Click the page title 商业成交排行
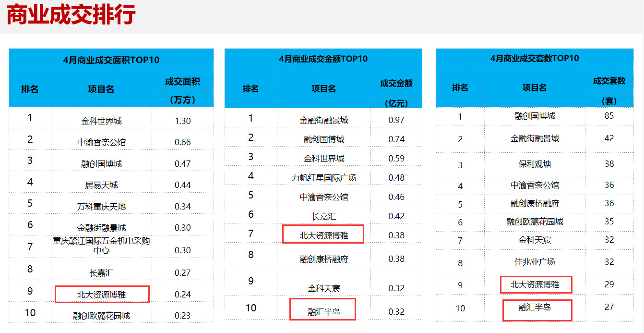The width and height of the screenshot is (644, 333). point(71,15)
